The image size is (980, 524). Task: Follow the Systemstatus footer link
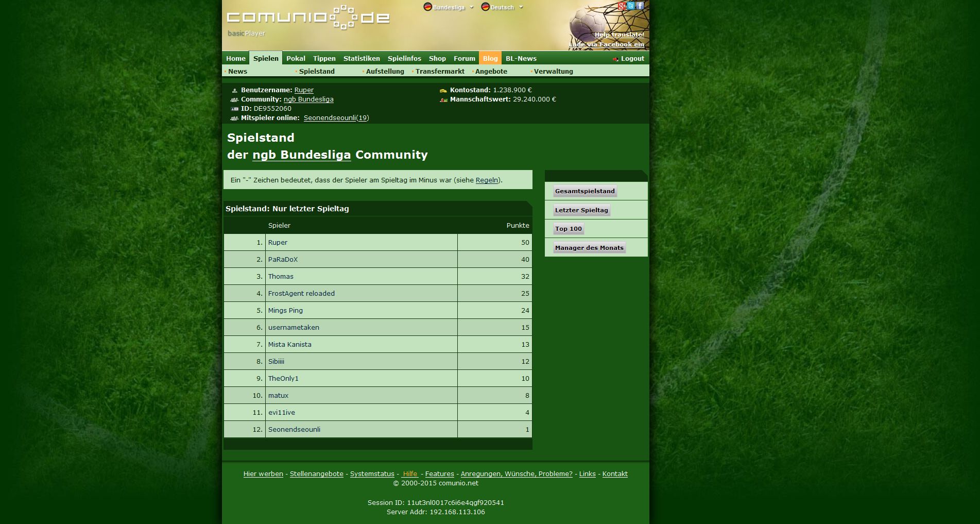[x=372, y=474]
